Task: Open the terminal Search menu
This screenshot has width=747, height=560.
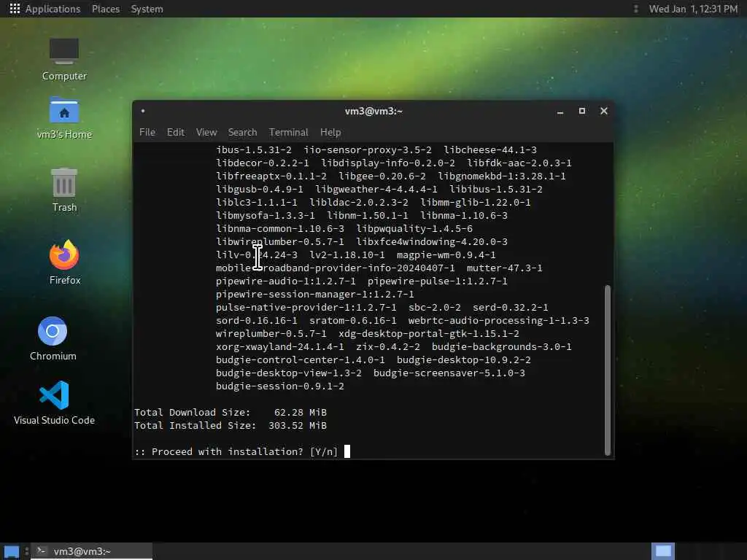Action: click(x=242, y=133)
